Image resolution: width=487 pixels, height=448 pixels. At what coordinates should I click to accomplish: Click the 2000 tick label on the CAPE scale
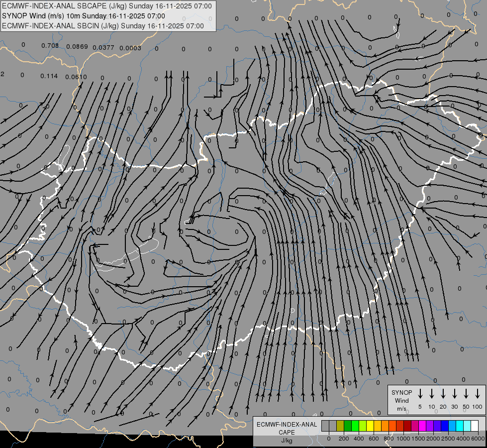tap(433, 439)
